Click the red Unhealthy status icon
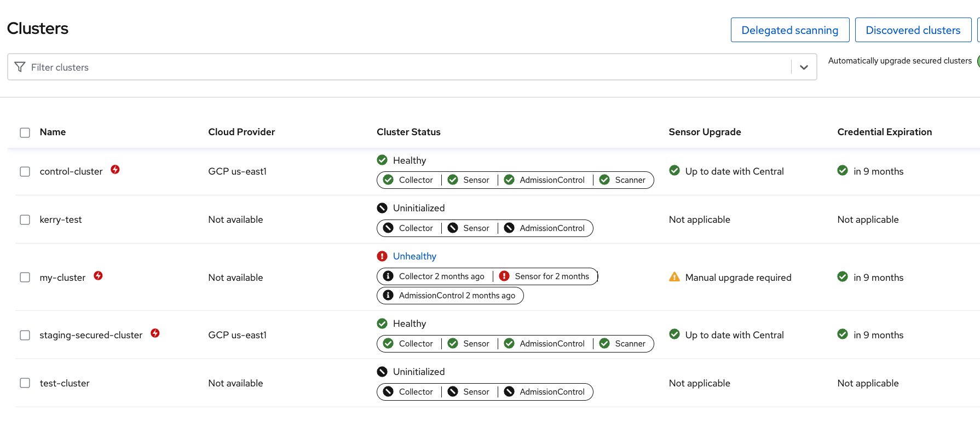Image resolution: width=980 pixels, height=439 pixels. click(382, 256)
